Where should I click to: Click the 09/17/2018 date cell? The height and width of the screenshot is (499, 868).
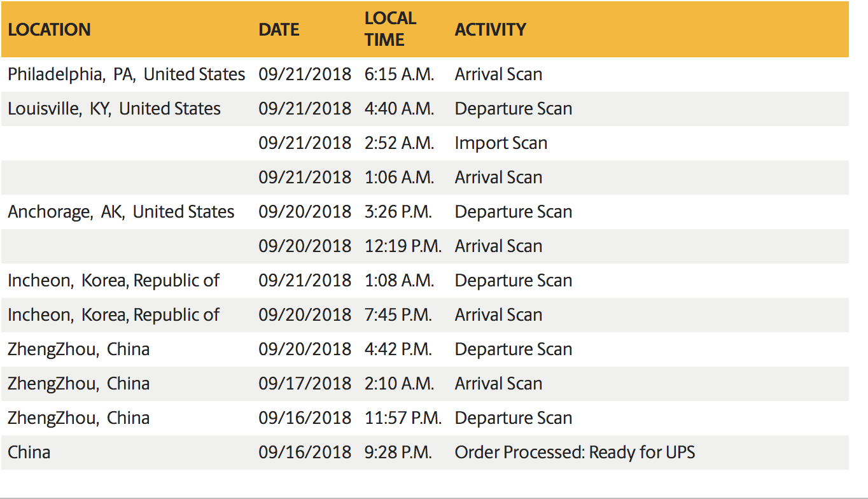[304, 384]
